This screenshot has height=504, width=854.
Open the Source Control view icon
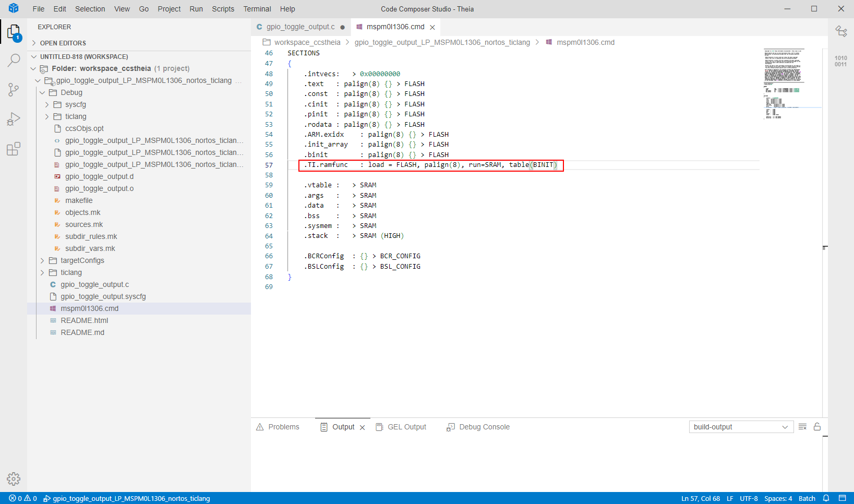coord(14,90)
